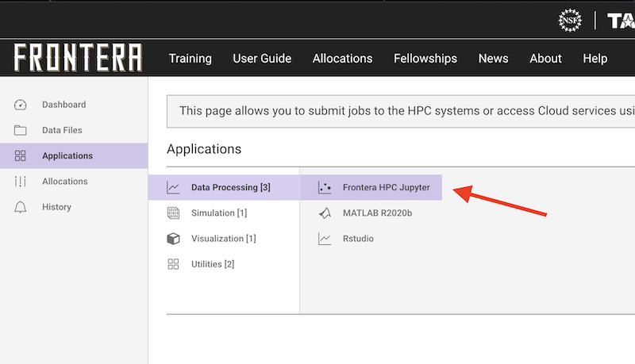
Task: Select the Utilities [2] category
Action: tap(224, 264)
